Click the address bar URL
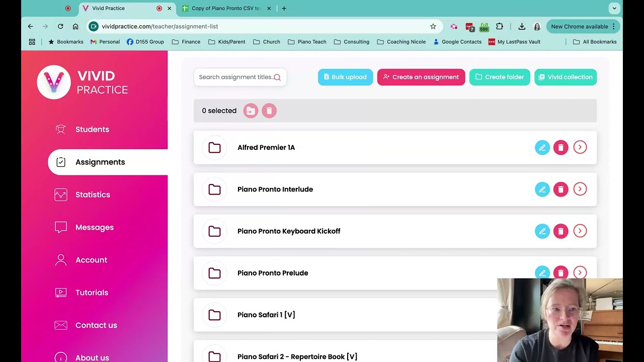644x362 pixels. coord(160,26)
